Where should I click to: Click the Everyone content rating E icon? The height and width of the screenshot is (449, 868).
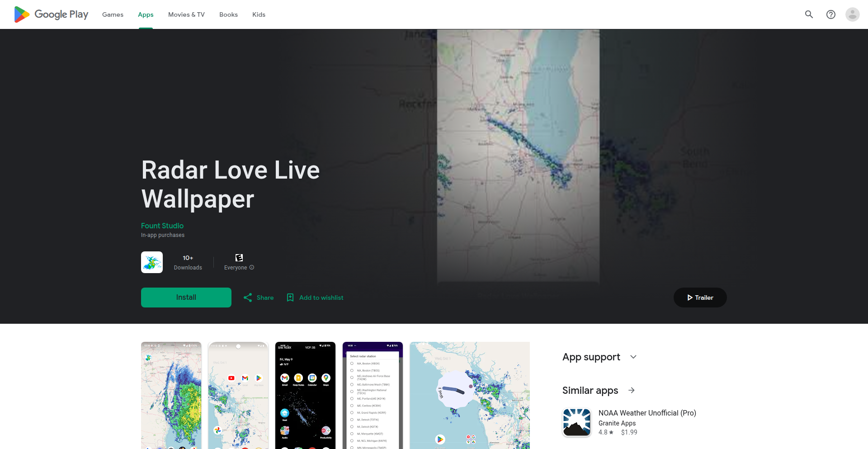click(x=239, y=258)
